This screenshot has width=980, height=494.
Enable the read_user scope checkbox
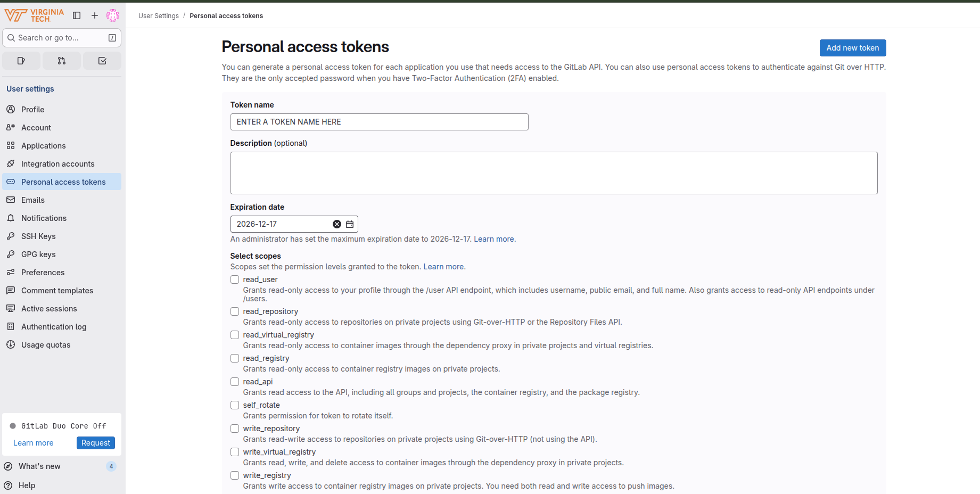click(x=235, y=279)
